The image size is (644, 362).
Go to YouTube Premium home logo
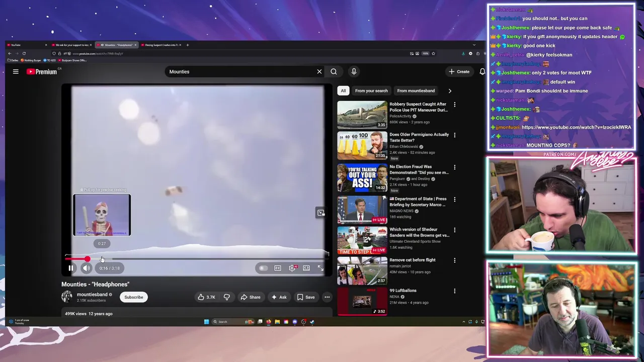click(42, 71)
